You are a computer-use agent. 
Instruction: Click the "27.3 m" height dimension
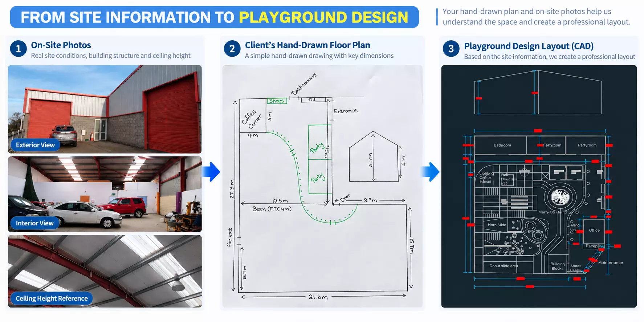pyautogui.click(x=232, y=189)
